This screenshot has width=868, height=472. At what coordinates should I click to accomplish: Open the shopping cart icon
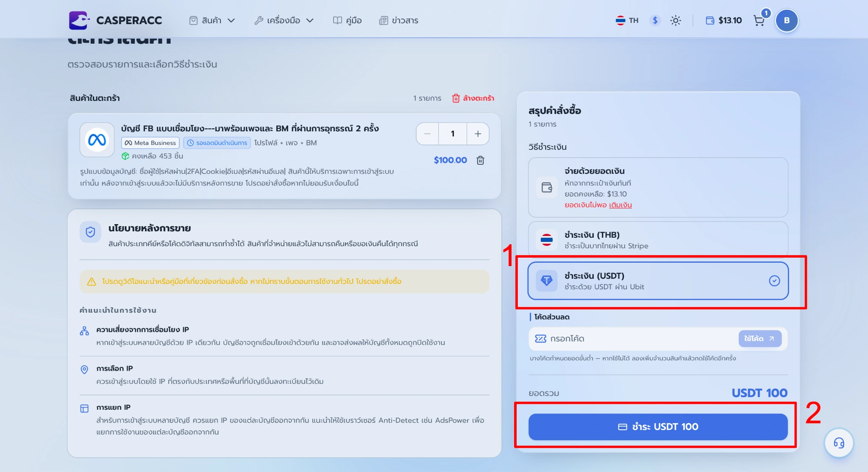pos(759,20)
